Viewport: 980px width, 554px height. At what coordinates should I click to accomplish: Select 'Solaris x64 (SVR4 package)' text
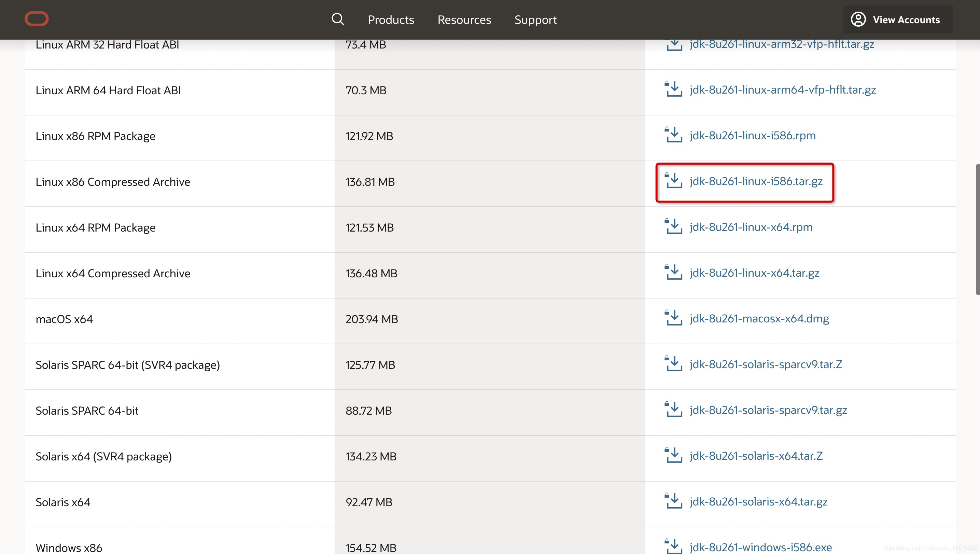click(x=103, y=457)
